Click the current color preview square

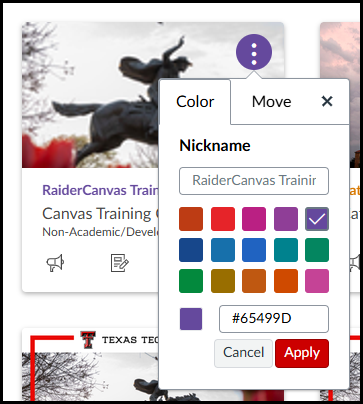click(191, 319)
